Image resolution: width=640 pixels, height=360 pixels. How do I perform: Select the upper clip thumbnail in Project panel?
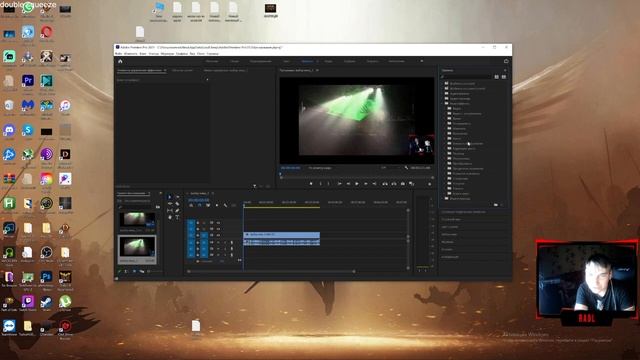coord(137,220)
